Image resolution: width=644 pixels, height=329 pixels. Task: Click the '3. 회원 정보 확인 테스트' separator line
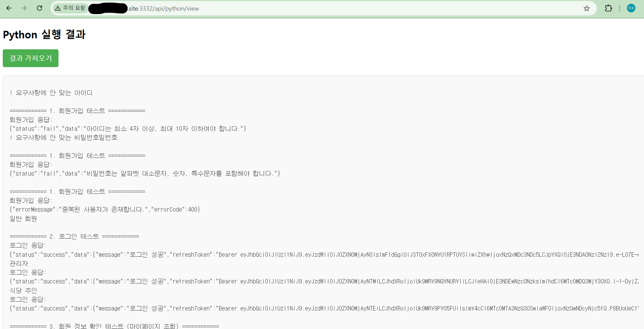coord(114,326)
